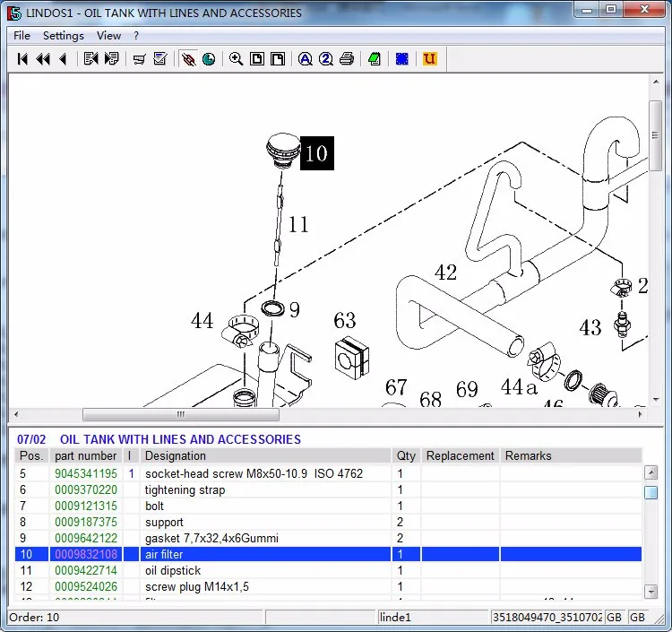Click next list page icon
The image size is (672, 632).
pyautogui.click(x=111, y=59)
